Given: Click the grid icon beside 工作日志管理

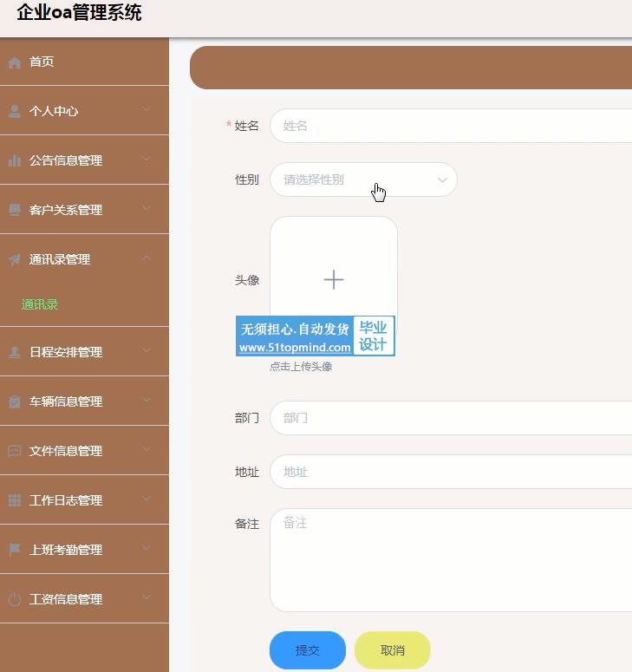Looking at the screenshot, I should tap(14, 500).
